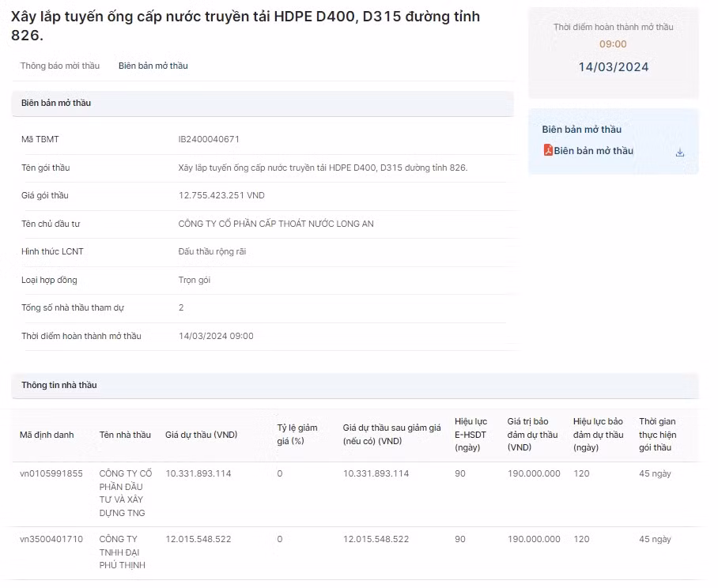Click investor name CÔNG TY CỔ PHẦN CẤP THOÁT NƯỚC LONG AN
The height and width of the screenshot is (588, 718).
point(276,224)
